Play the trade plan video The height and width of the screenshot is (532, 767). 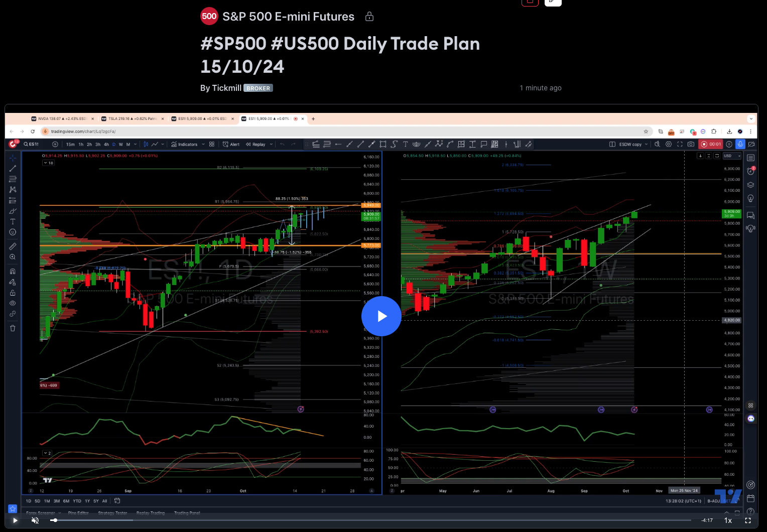pos(381,316)
